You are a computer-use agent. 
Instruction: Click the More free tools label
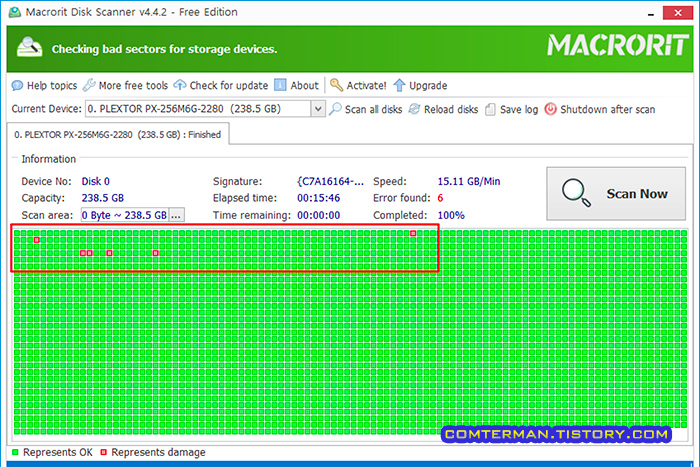point(133,85)
